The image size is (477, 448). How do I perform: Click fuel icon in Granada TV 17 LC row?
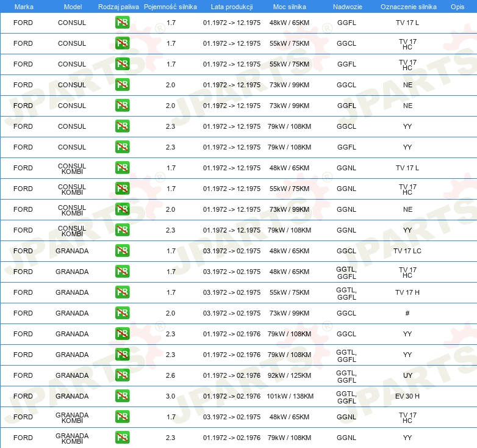(x=122, y=251)
